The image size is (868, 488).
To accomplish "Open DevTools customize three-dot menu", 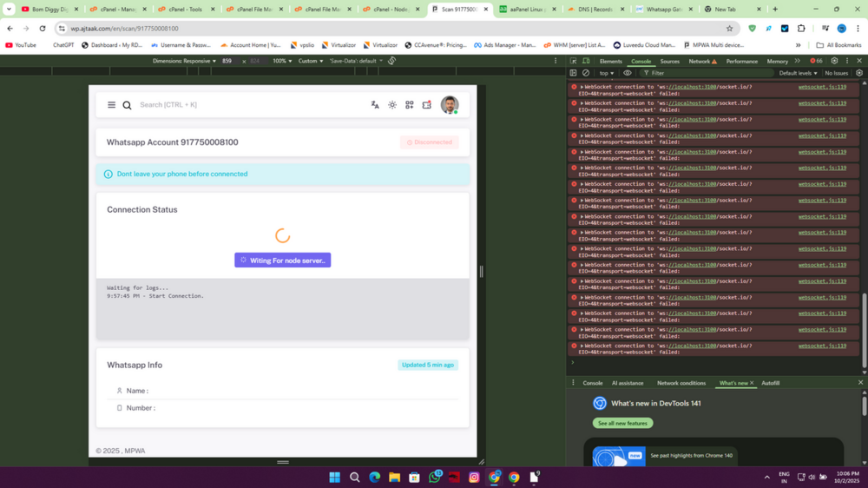I will click(847, 61).
